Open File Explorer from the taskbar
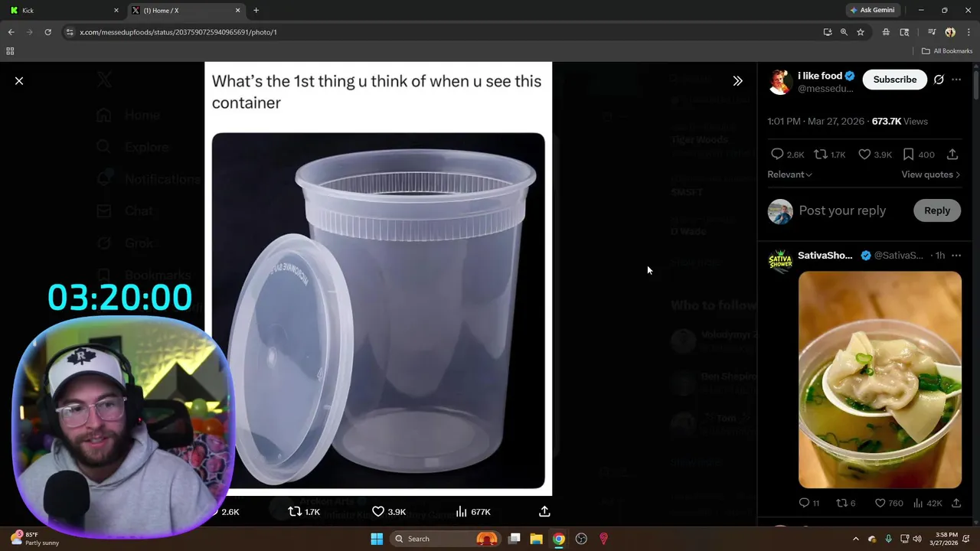The height and width of the screenshot is (551, 980). tap(537, 539)
